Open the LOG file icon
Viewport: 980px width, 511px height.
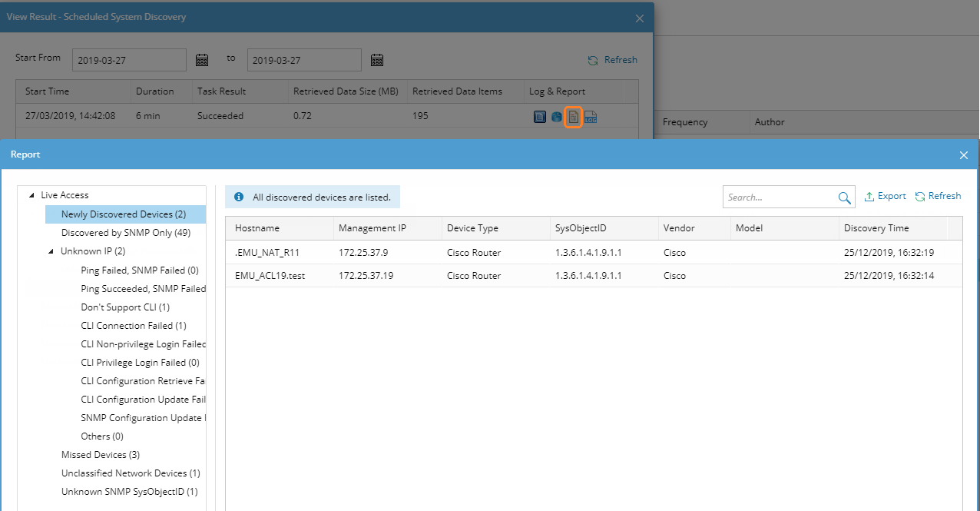coord(590,117)
